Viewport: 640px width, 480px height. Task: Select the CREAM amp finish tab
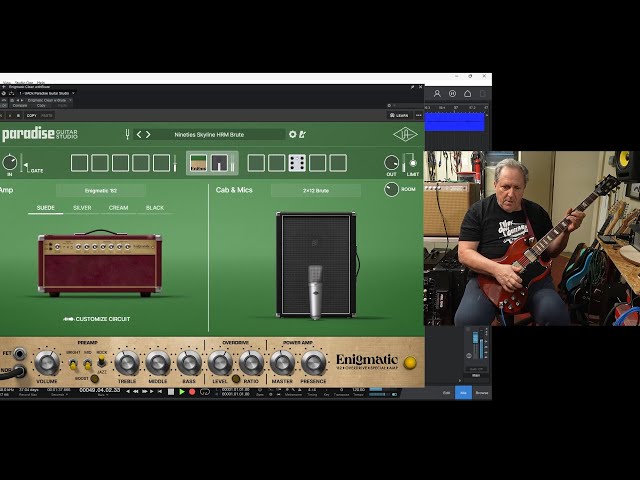coord(118,208)
